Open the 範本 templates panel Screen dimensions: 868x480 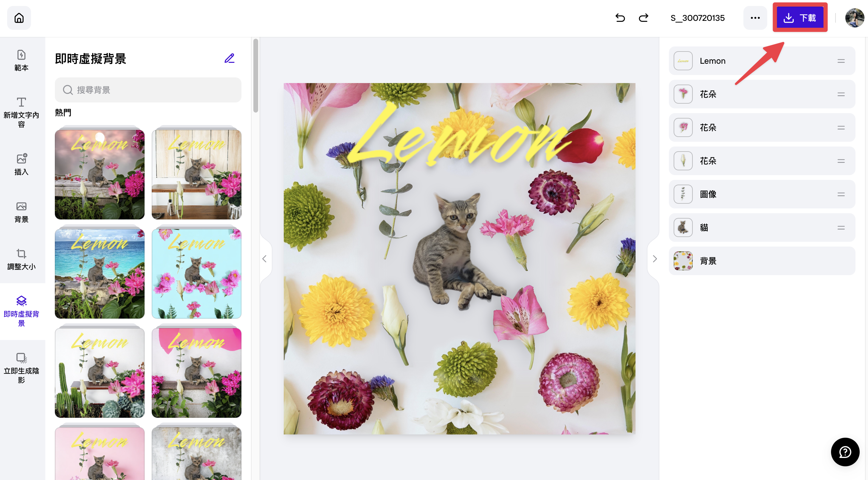pos(21,60)
